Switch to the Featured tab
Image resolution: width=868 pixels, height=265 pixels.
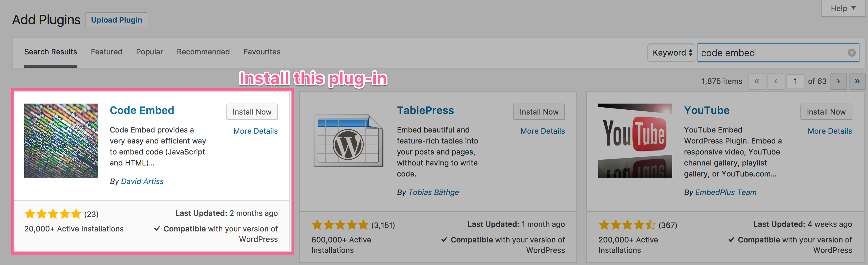pyautogui.click(x=107, y=52)
